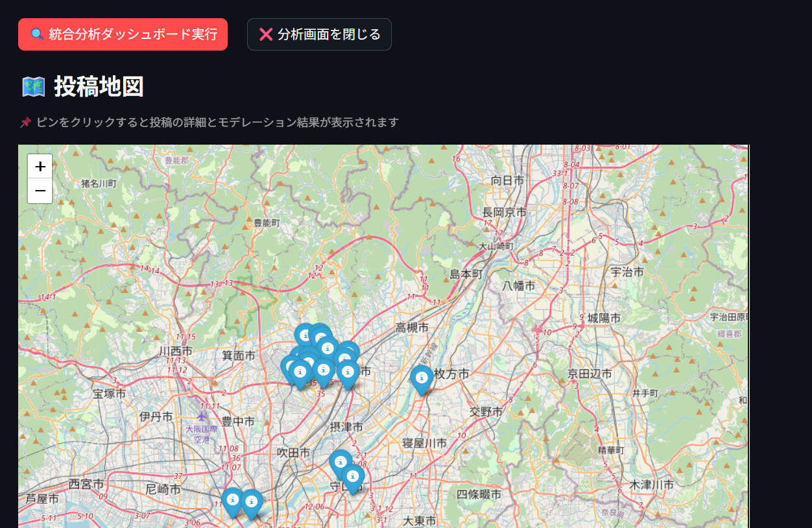Click the right pin of the bottom-left pair

(x=251, y=503)
